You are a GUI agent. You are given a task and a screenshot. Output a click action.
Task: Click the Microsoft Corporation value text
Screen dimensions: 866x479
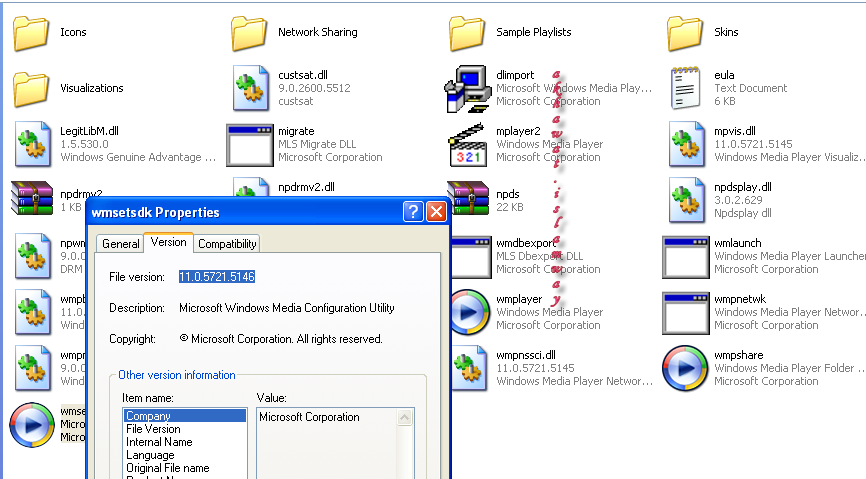pos(309,417)
